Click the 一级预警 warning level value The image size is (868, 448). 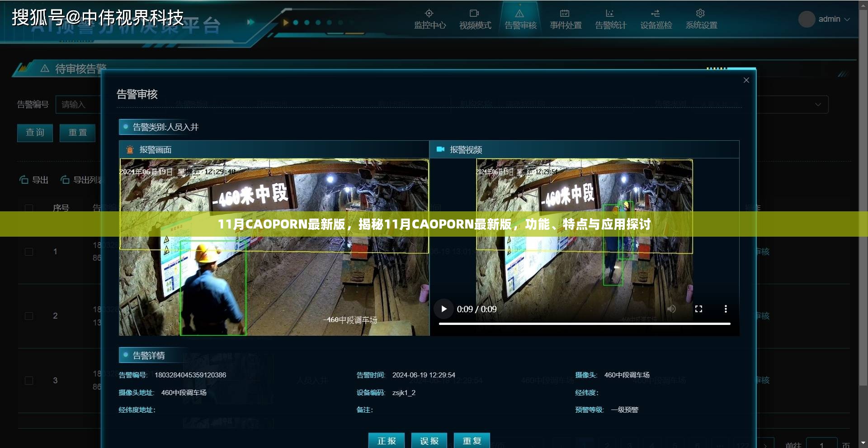[x=624, y=410]
